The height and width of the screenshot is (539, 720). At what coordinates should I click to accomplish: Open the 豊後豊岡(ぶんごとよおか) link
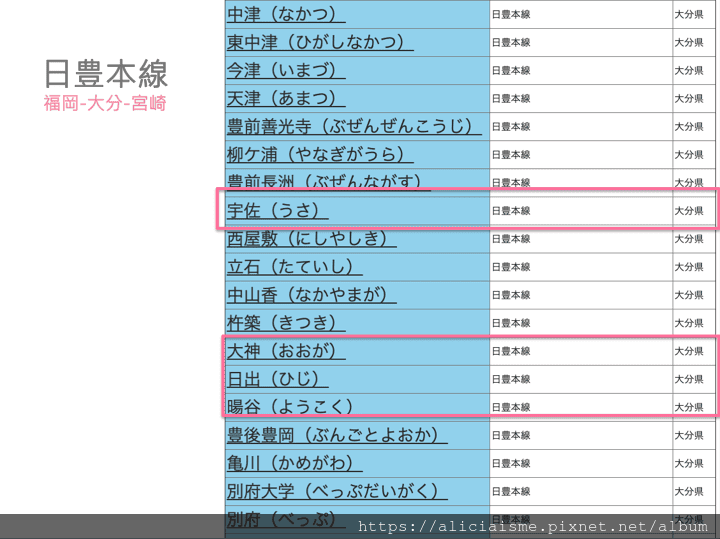337,434
